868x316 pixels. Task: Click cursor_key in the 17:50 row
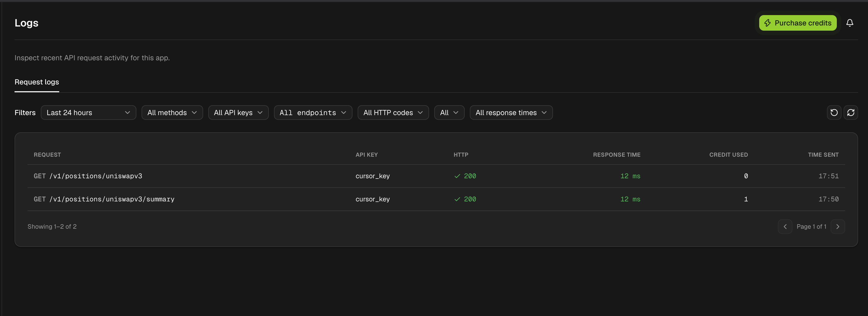tap(372, 199)
